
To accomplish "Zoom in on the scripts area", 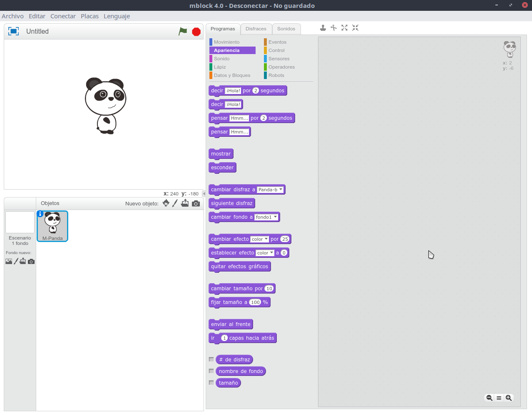I will (509, 398).
